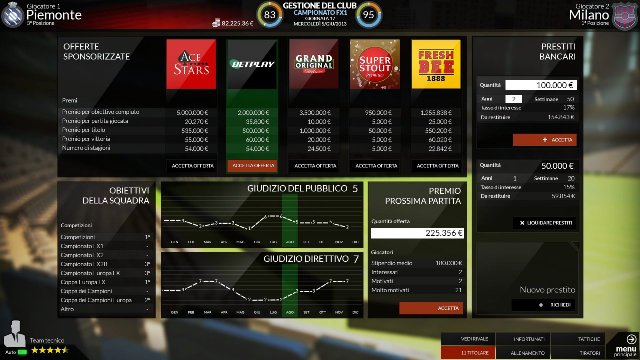Click the 50.000 € existing loan amount

point(557,166)
